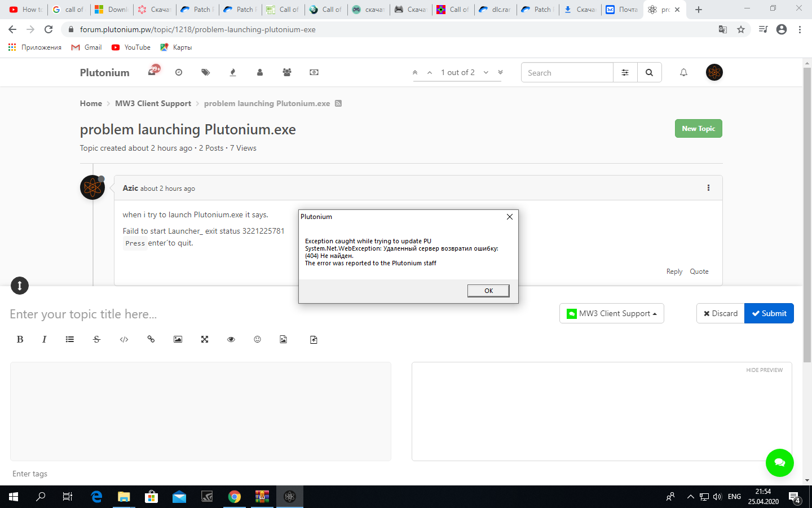Toggle italic formatting in composer
Screen dimensions: 812x508
tap(44, 339)
